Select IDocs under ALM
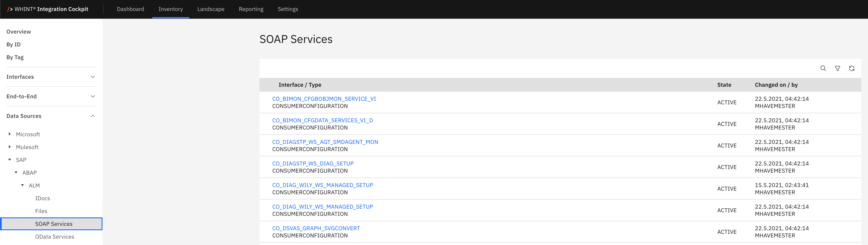868x245 pixels. point(42,198)
